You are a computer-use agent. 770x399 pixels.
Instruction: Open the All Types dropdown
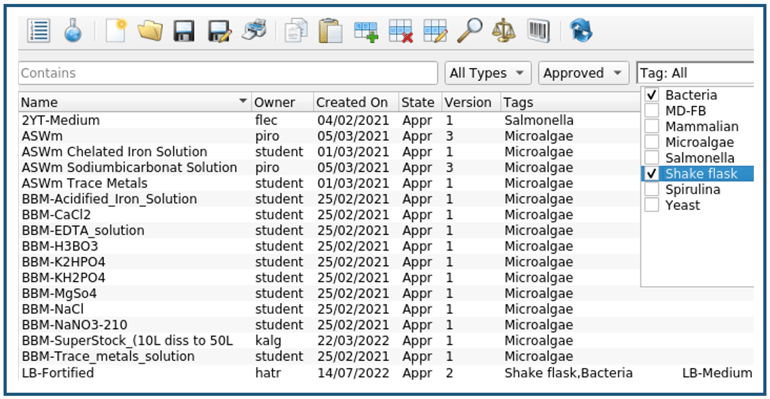click(x=488, y=73)
